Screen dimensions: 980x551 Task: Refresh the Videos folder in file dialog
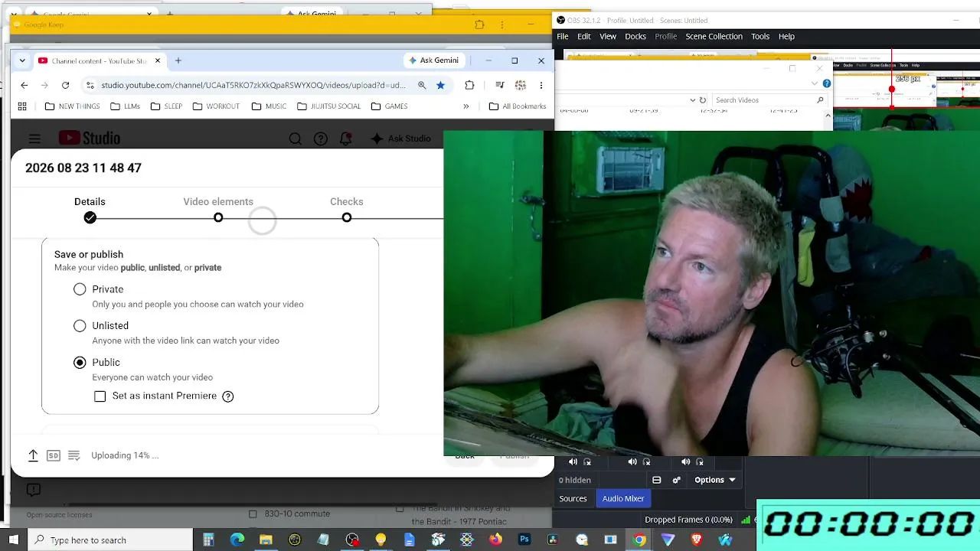703,99
